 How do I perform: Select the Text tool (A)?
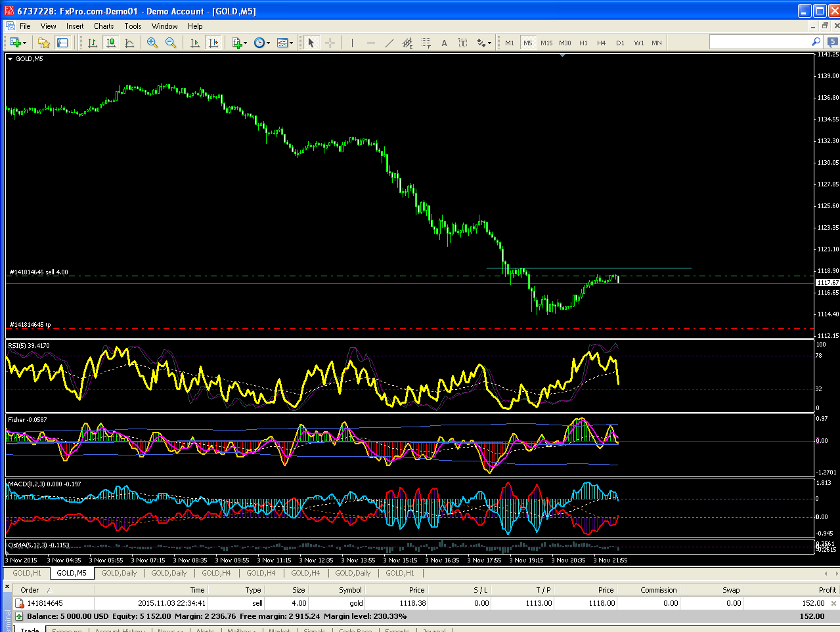(444, 43)
